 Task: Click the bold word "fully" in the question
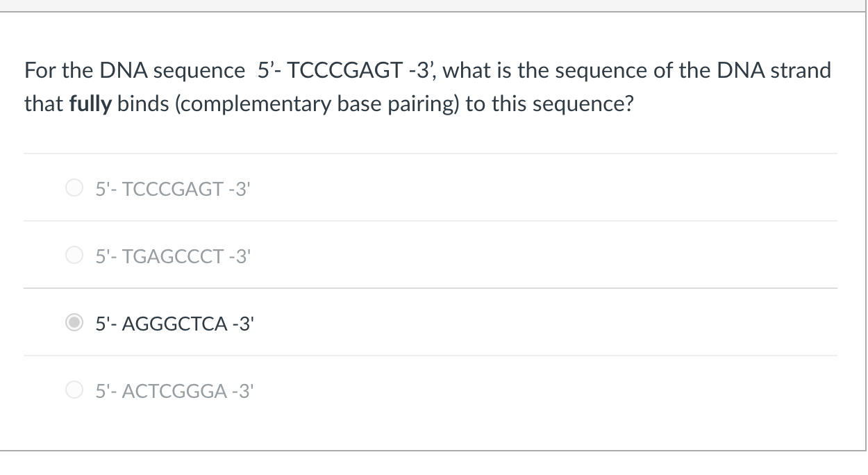click(90, 105)
